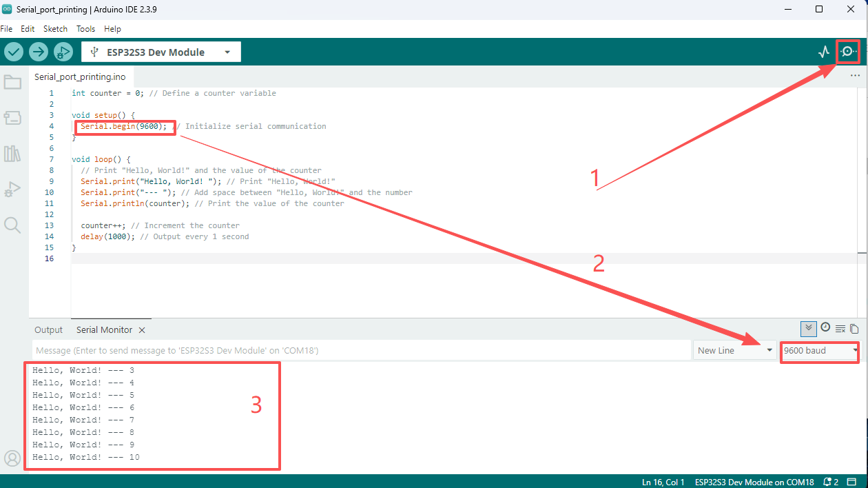The height and width of the screenshot is (488, 868).
Task: Maximize the Arduino IDE window
Action: tap(819, 9)
